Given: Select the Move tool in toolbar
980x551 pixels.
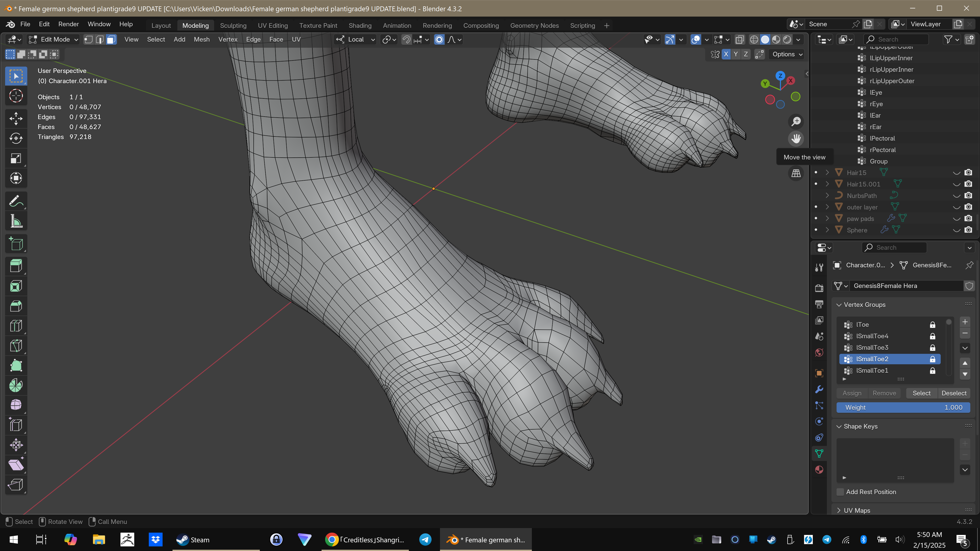Looking at the screenshot, I should coord(16,119).
